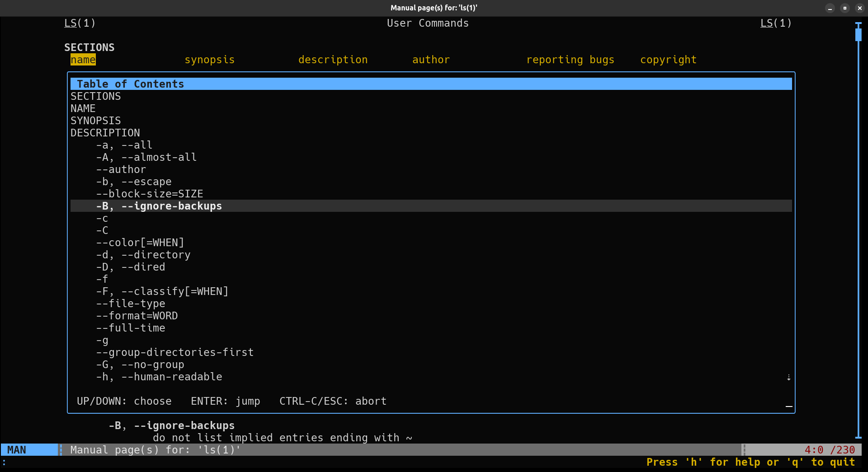Select the SYNOPSIS entry

(x=95, y=120)
